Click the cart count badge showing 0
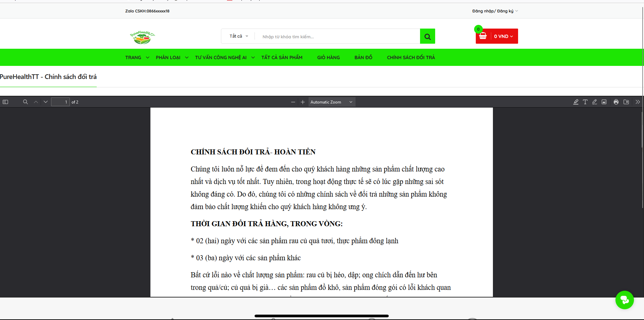This screenshot has height=320, width=644. tap(478, 29)
